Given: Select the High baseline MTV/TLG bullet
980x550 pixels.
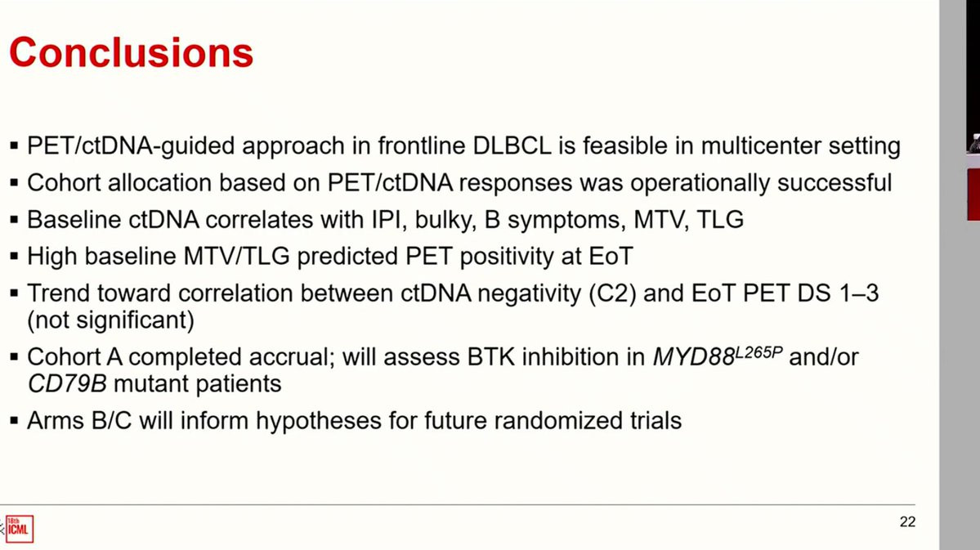Looking at the screenshot, I should 330,257.
